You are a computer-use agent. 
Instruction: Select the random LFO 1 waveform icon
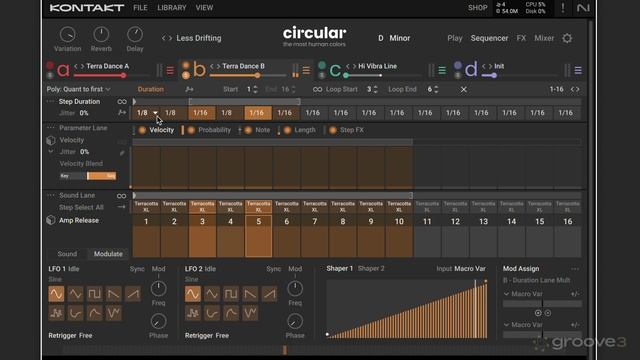[x=56, y=313]
